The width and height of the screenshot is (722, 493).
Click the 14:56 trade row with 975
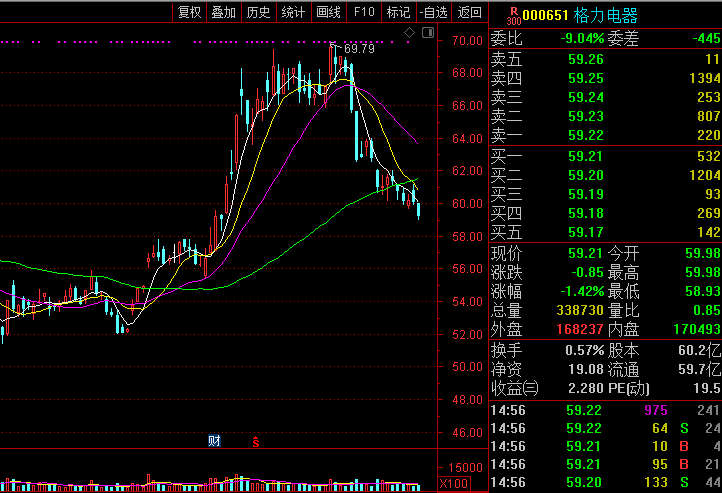605,410
